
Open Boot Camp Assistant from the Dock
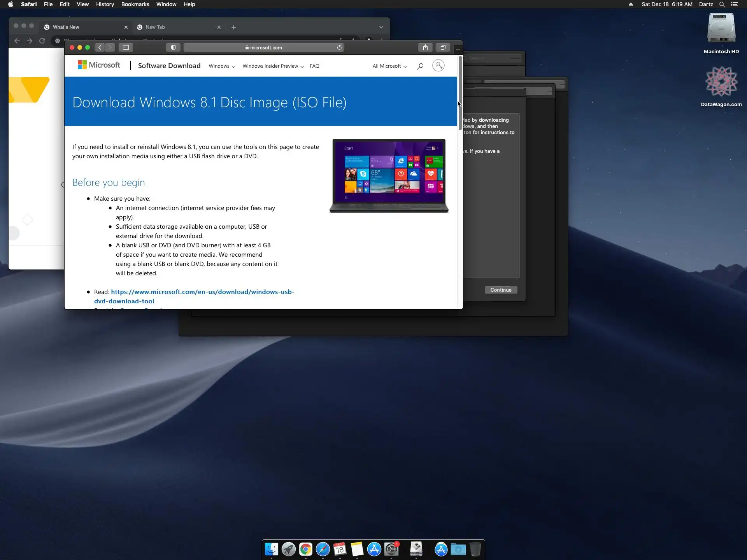416,549
